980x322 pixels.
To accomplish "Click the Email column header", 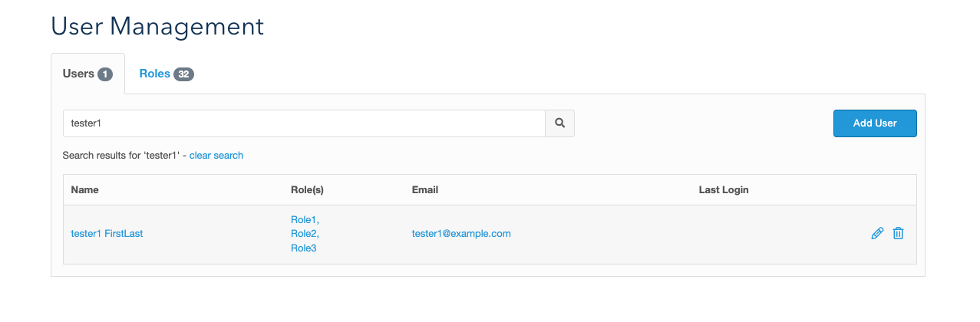I will tap(425, 190).
